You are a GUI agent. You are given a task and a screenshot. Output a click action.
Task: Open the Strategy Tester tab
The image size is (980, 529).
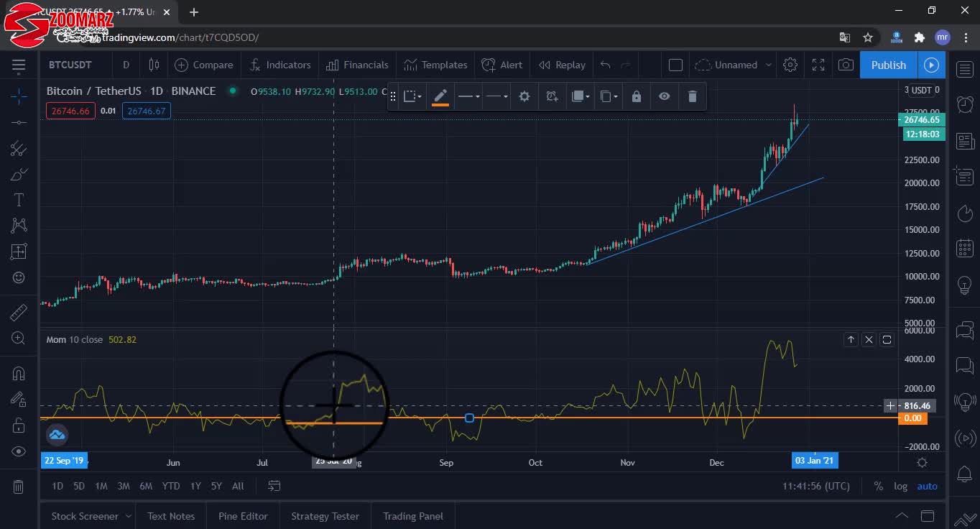pyautogui.click(x=325, y=516)
